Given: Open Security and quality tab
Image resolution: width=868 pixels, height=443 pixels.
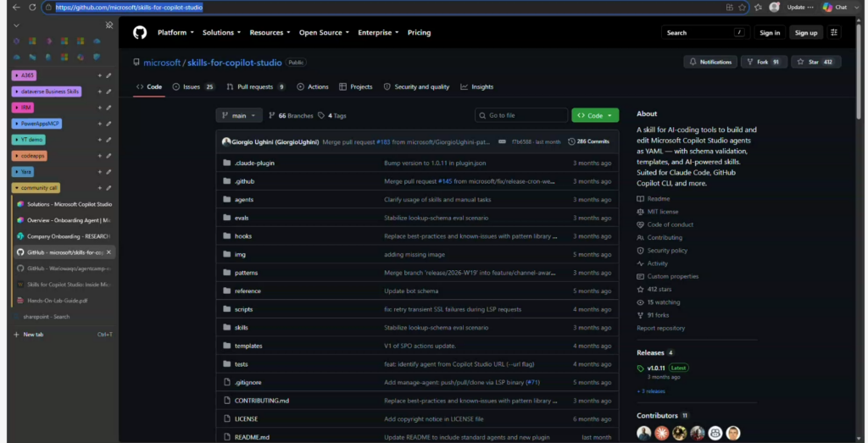Looking at the screenshot, I should coord(416,87).
